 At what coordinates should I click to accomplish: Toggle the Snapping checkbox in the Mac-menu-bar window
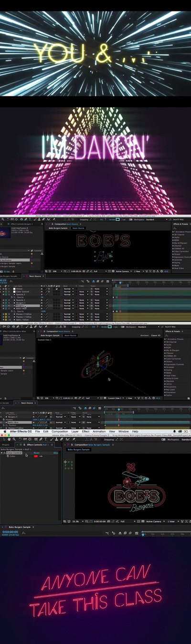pos(103,439)
